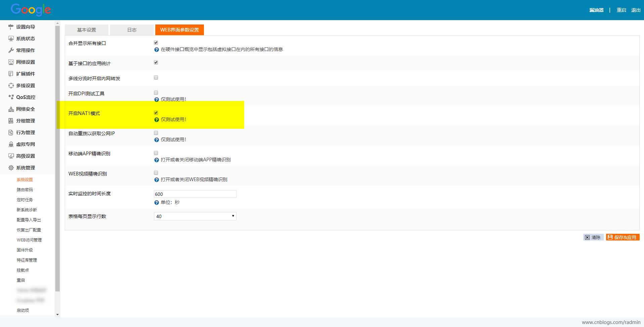Click 实时监控的时间长度 input field
644x327 pixels.
(x=195, y=194)
